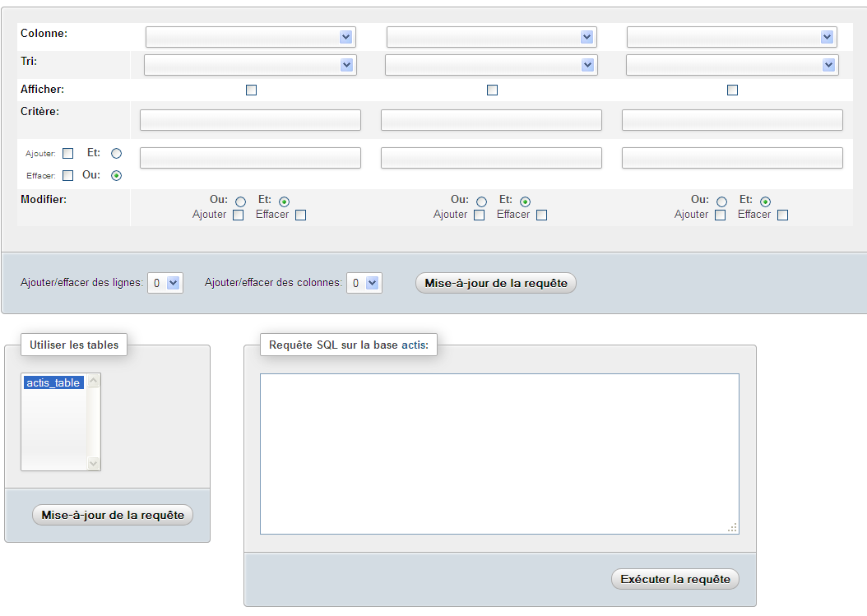Click 'Utiliser les tables' legend

(74, 345)
